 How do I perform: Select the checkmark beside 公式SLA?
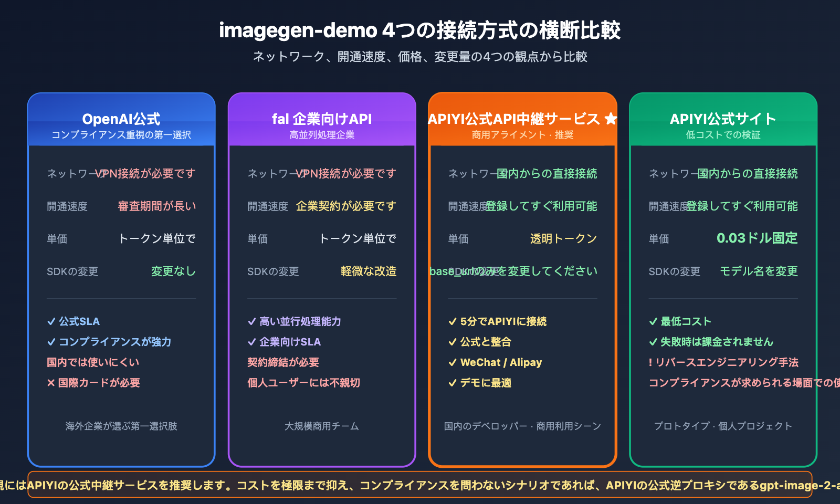pyautogui.click(x=51, y=321)
